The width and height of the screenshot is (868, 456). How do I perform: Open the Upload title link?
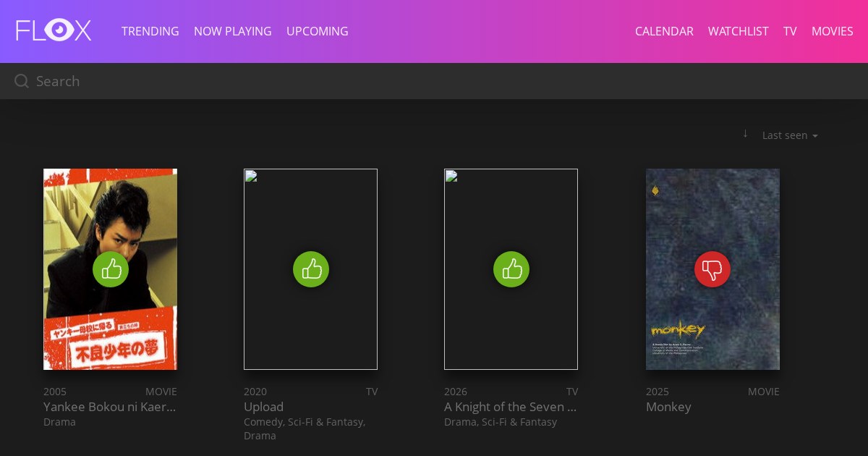(x=263, y=407)
